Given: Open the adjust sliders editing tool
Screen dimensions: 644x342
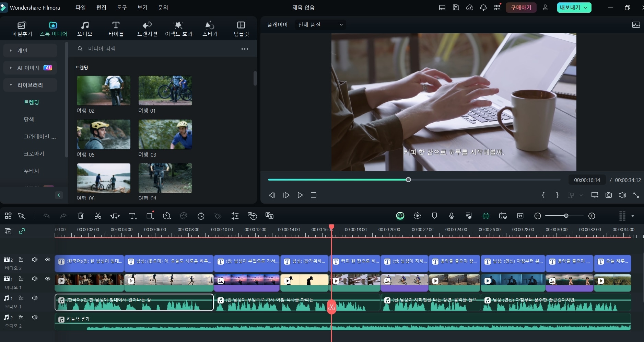Looking at the screenshot, I should (x=235, y=216).
